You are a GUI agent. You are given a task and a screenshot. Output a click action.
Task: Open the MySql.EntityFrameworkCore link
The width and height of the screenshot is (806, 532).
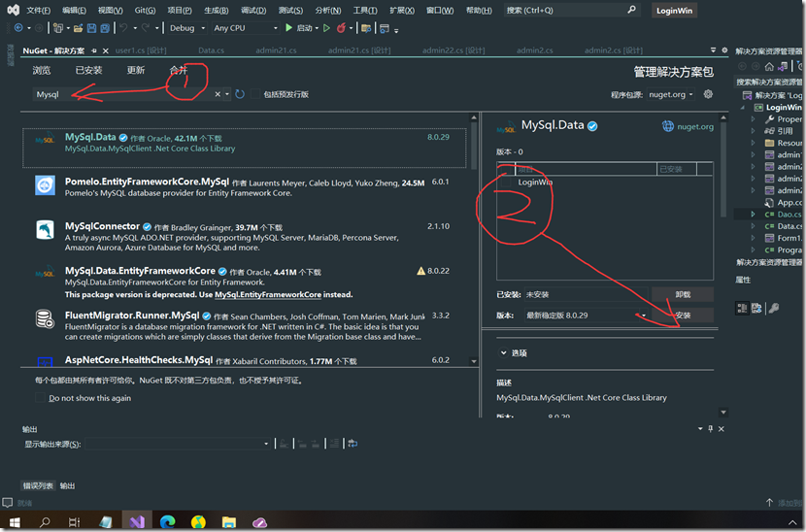tap(268, 294)
